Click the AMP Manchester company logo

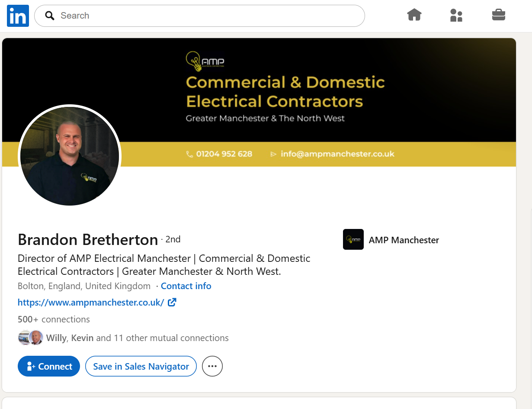[353, 239]
